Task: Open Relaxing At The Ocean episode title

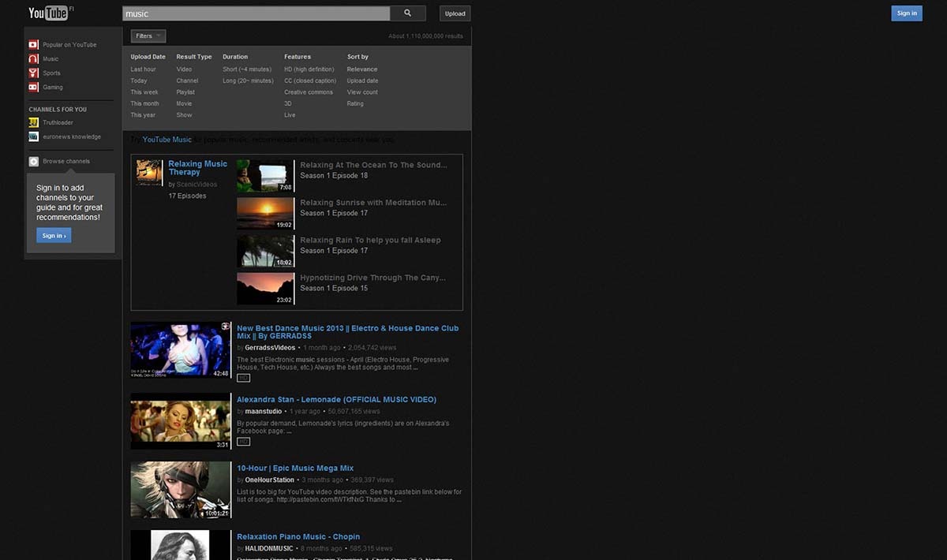Action: (x=373, y=165)
